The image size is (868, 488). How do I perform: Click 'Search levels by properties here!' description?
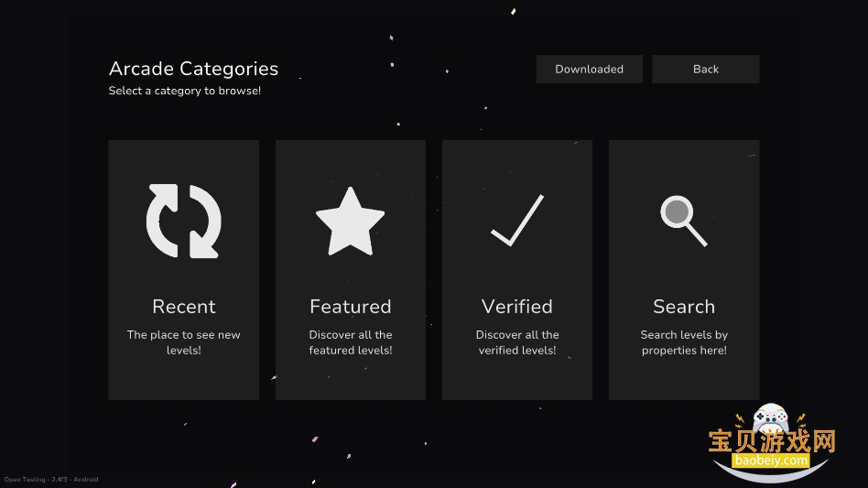[684, 342]
